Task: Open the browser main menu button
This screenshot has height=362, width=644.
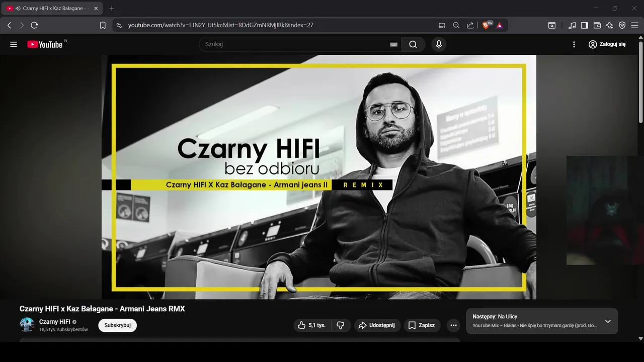Action: pyautogui.click(x=635, y=25)
